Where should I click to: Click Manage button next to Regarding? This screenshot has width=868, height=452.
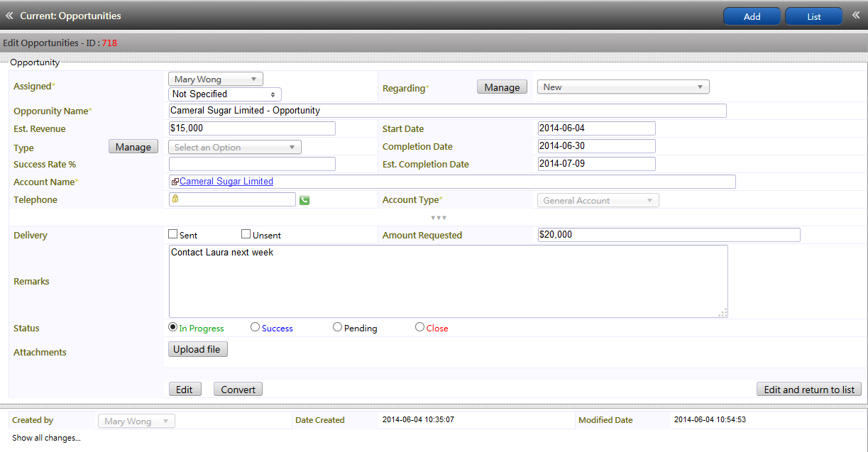(502, 87)
